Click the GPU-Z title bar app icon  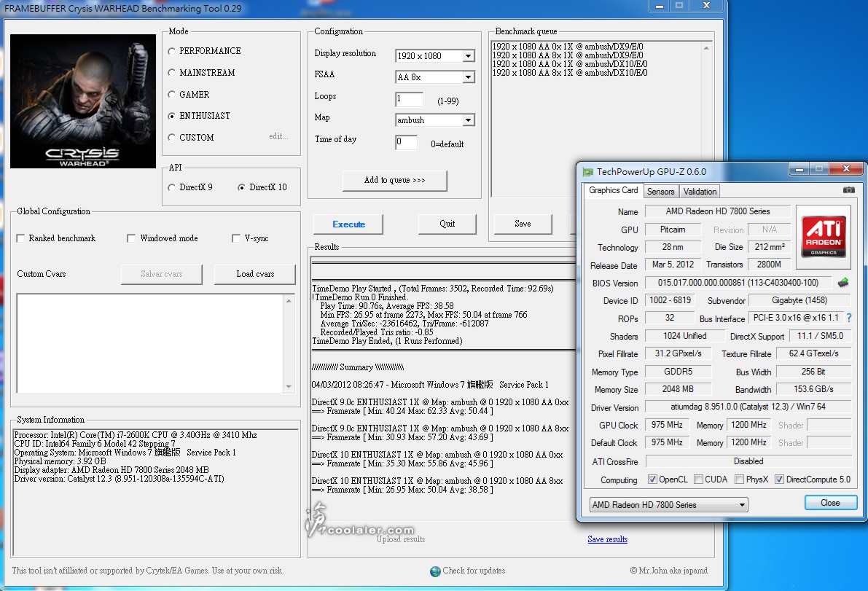(587, 172)
